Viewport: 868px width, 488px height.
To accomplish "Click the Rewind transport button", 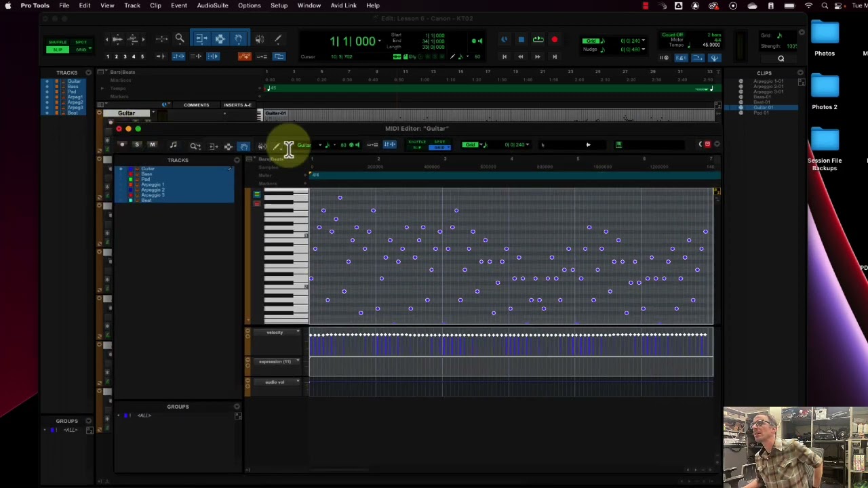I will 520,57.
